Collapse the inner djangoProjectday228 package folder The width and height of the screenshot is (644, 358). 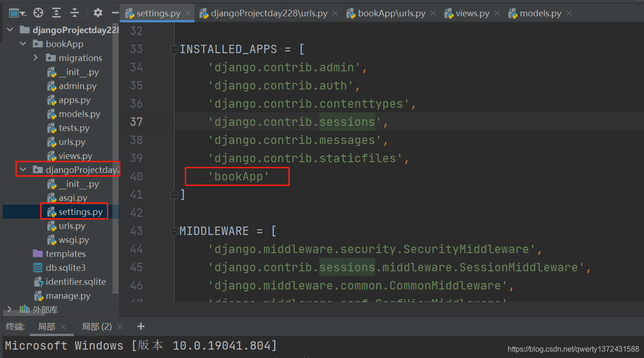pyautogui.click(x=23, y=170)
